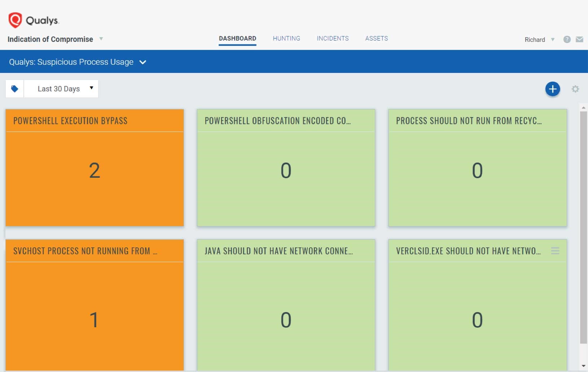Click the blue tag filter icon
The width and height of the screenshot is (588, 372).
click(15, 89)
